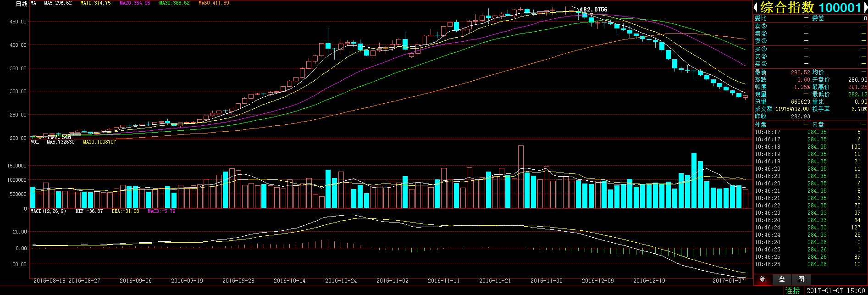868x295 pixels.
Task: Click the stock code 100001
Action: point(840,7)
